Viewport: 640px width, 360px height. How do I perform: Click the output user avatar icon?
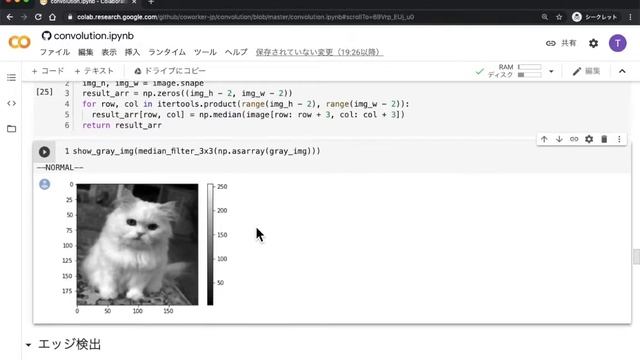(x=44, y=184)
